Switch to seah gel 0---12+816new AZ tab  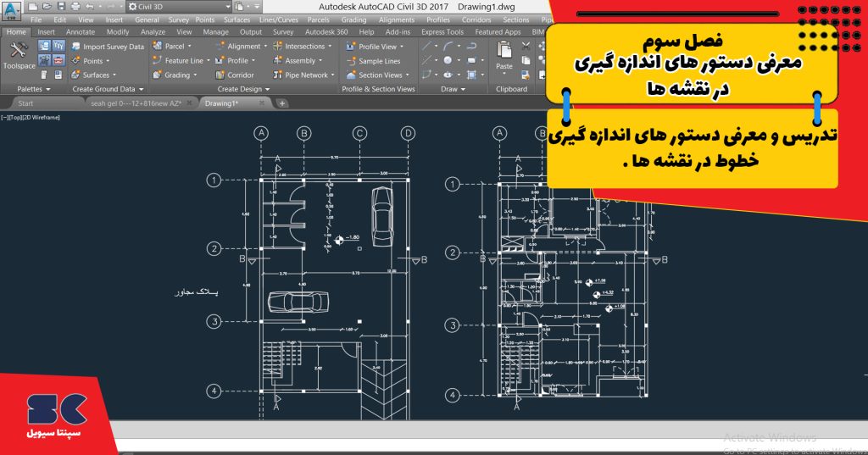pyautogui.click(x=136, y=103)
